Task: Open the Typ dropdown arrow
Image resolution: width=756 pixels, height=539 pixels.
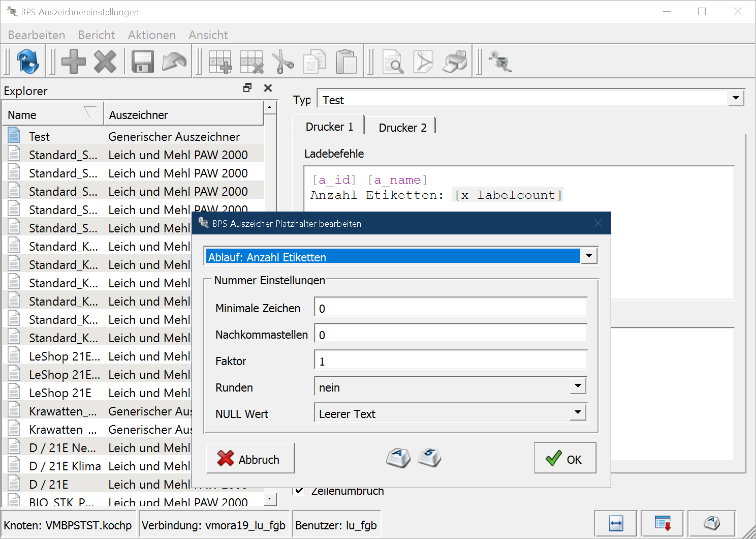Action: [736, 98]
